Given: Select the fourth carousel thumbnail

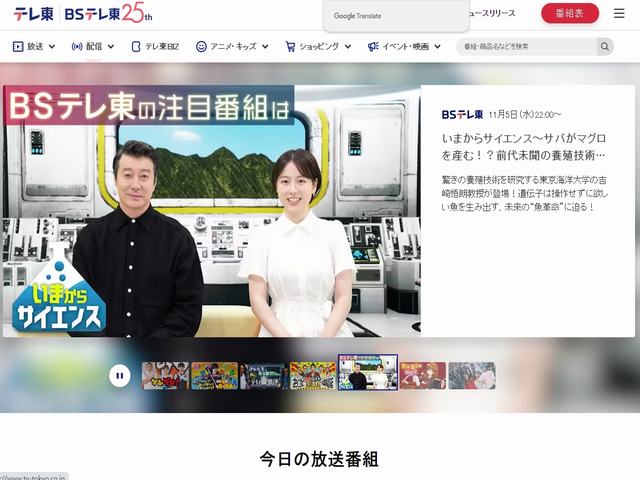Looking at the screenshot, I should tap(313, 376).
